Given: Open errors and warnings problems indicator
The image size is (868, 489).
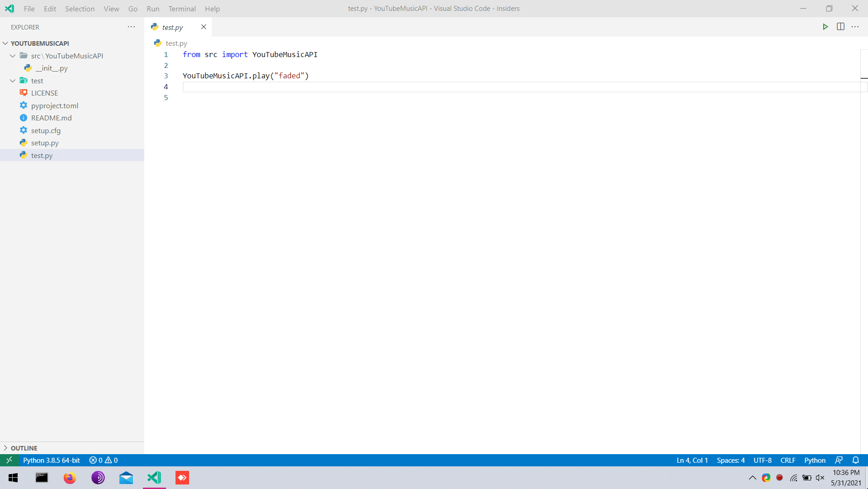Looking at the screenshot, I should pyautogui.click(x=104, y=460).
